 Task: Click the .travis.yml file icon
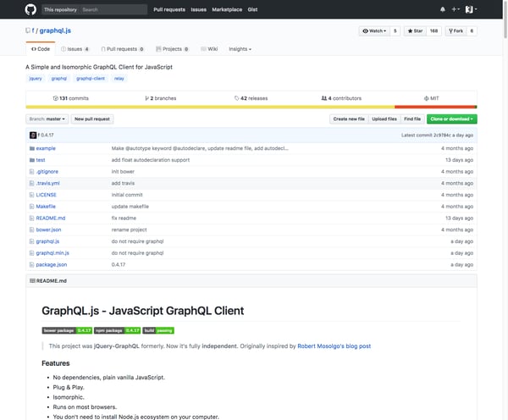pos(32,184)
